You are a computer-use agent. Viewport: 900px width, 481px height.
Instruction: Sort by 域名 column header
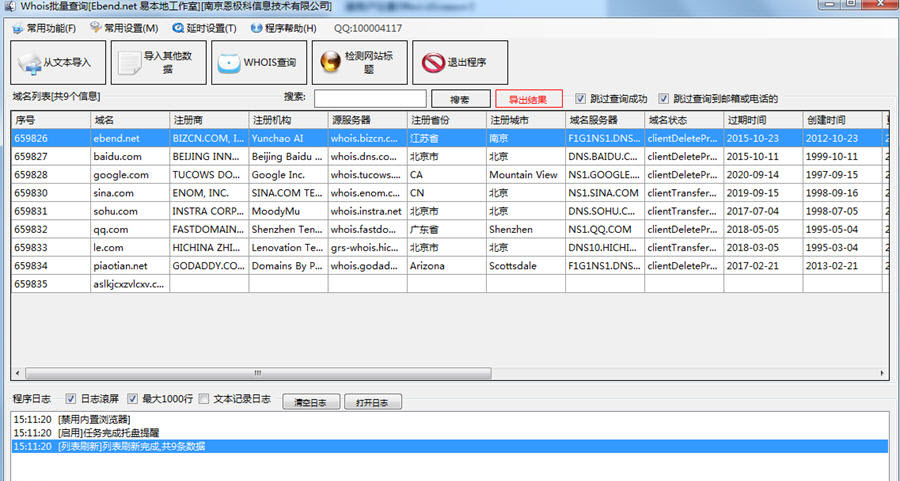pyautogui.click(x=130, y=120)
